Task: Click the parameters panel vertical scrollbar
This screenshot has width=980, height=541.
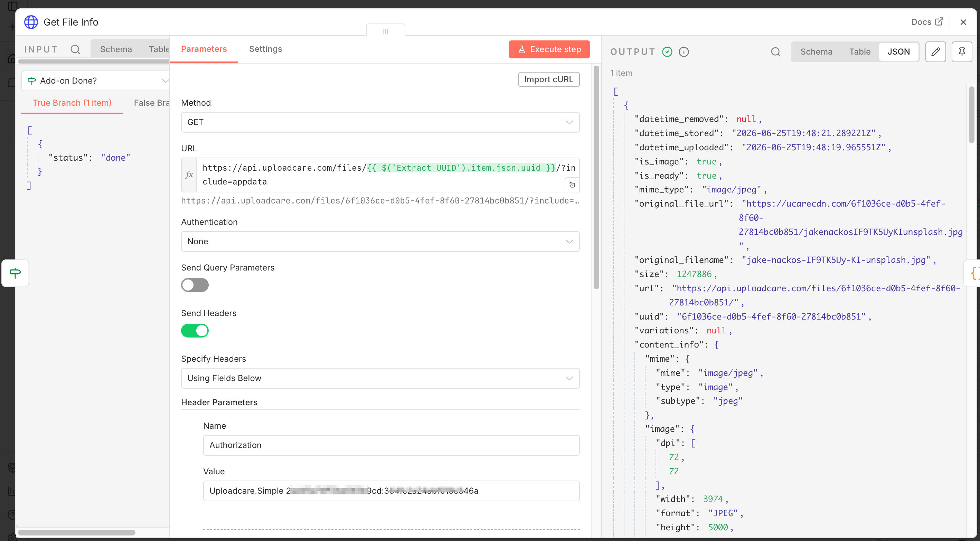Action: click(596, 177)
